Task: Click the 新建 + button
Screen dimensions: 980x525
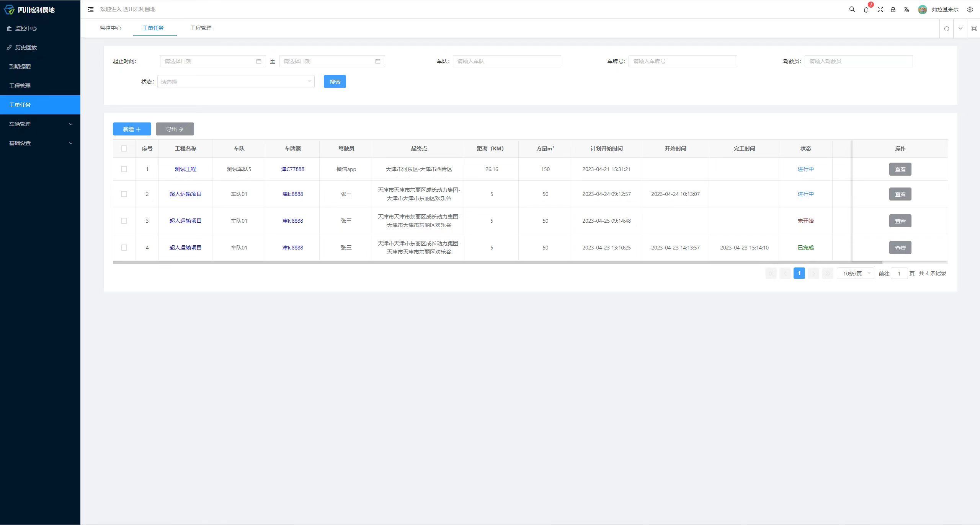Action: pyautogui.click(x=132, y=129)
